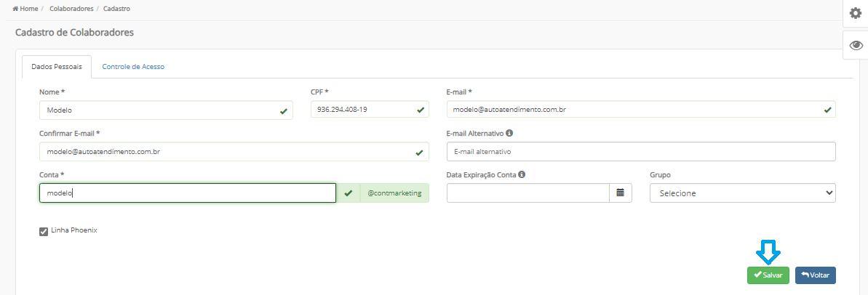Click the eye visibility icon
Viewport: 868px width, 295px height.
[856, 45]
